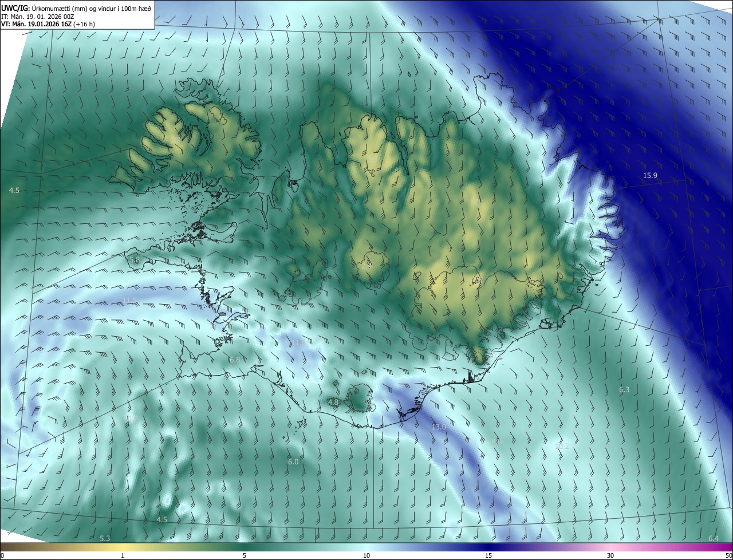Click the 'VT: Mán. 19.01.2026 16Z' valid time

[37, 23]
